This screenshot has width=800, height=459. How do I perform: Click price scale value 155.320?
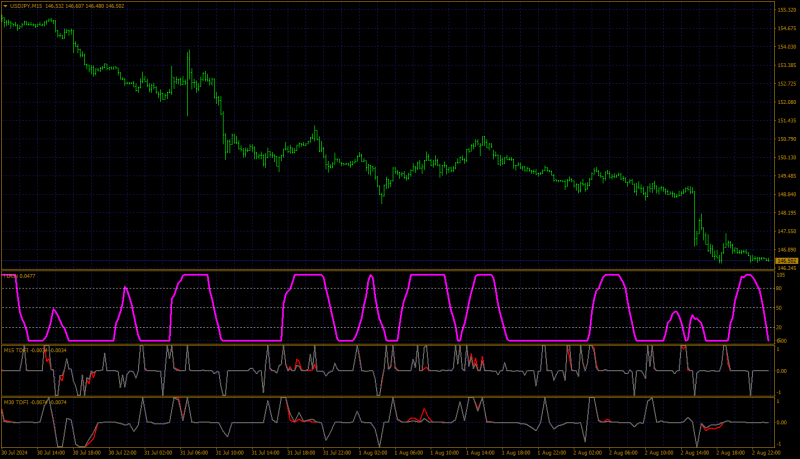coord(787,10)
